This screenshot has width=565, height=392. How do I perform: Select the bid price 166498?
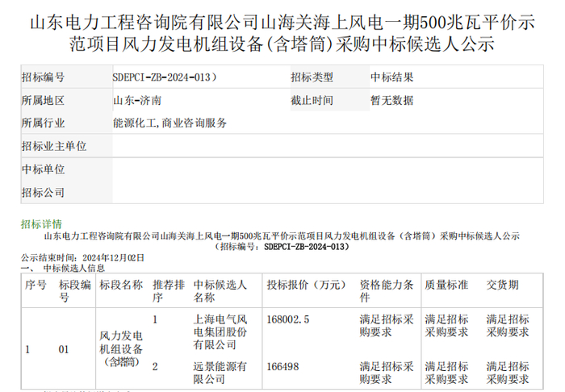pos(282,367)
